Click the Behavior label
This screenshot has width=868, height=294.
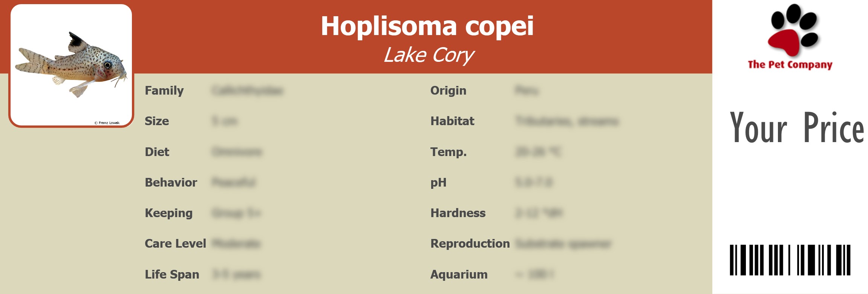171,182
